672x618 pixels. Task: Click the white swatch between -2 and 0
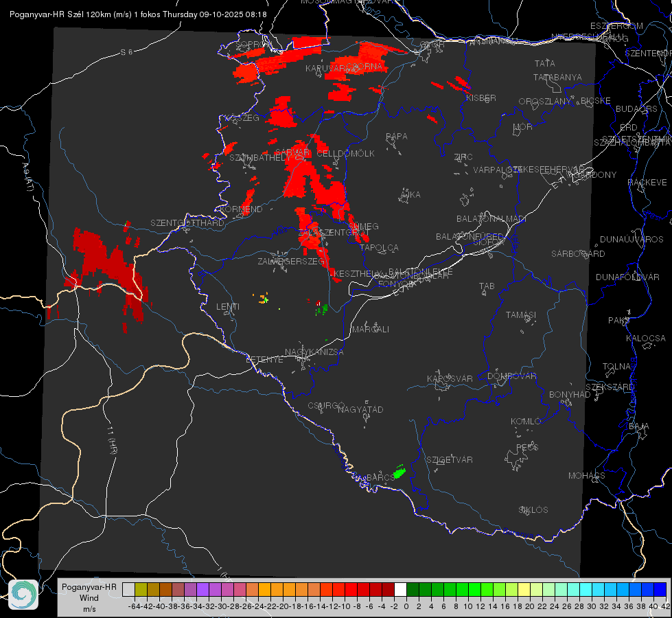click(400, 589)
